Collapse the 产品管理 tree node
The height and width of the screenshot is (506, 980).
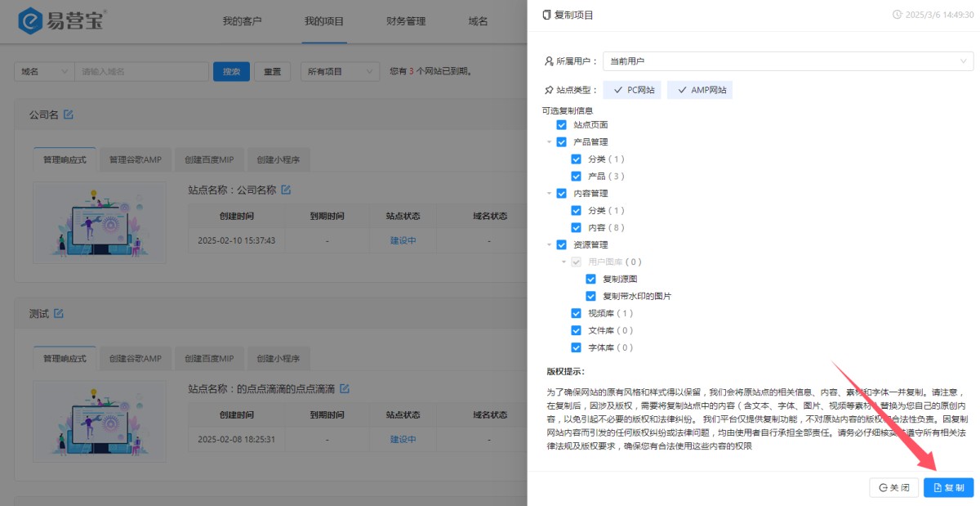[x=549, y=142]
